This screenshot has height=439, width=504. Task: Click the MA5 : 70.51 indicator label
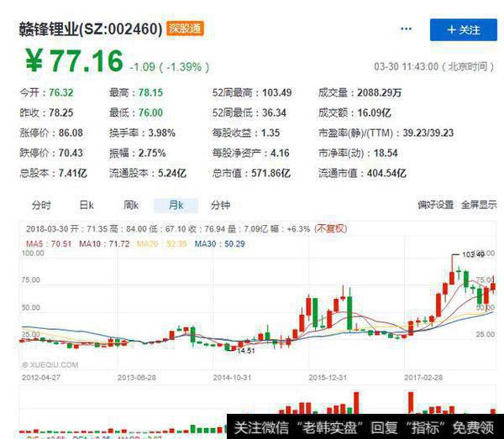(x=49, y=243)
